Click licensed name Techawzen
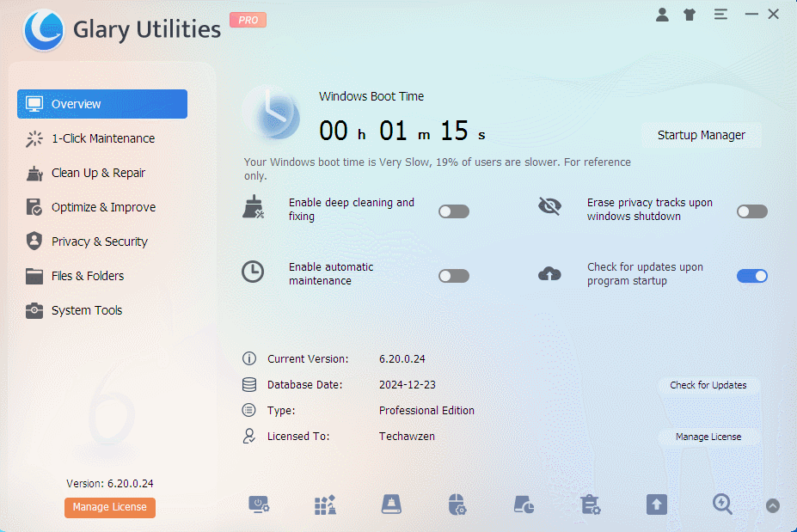 point(407,437)
